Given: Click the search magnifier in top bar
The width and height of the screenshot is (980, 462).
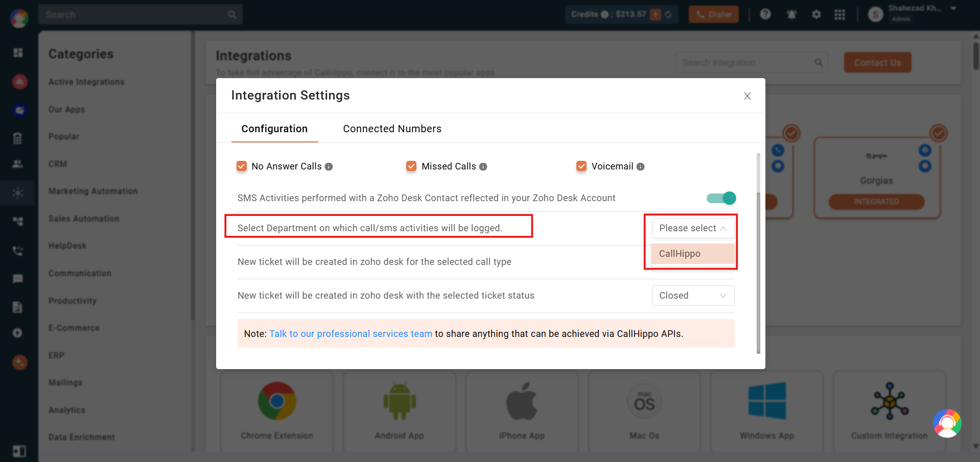Looking at the screenshot, I should click(x=232, y=14).
